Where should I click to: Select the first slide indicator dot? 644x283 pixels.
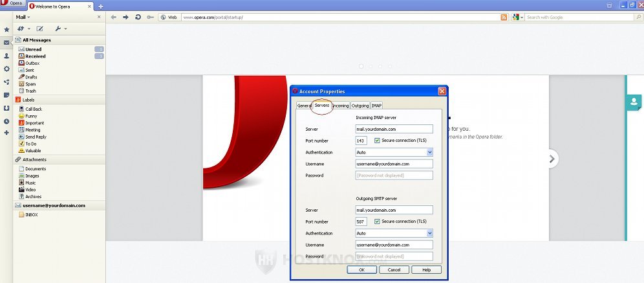pos(361,66)
